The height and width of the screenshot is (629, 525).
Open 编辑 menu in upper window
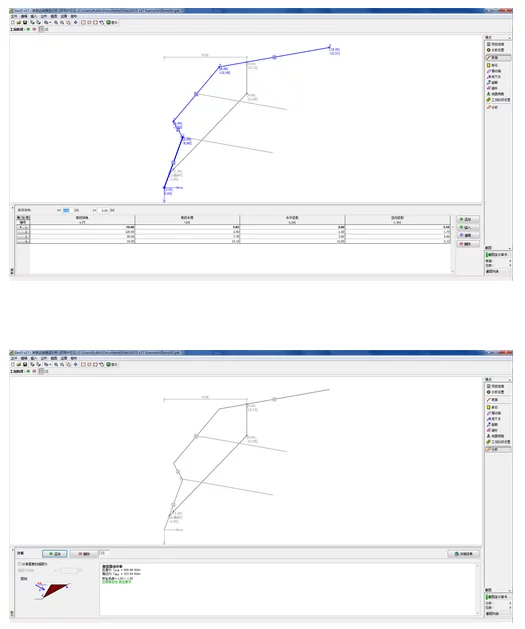coord(24,16)
